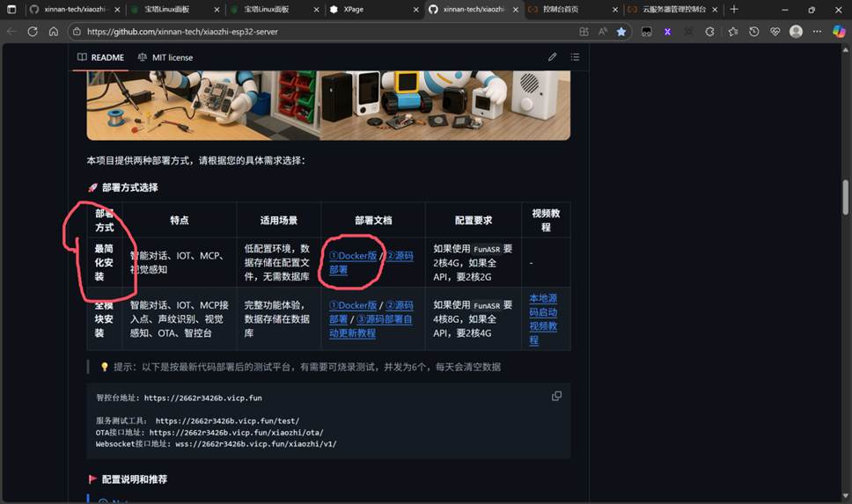Open the browser history icon
Image resolution: width=852 pixels, height=504 pixels.
pyautogui.click(x=753, y=31)
